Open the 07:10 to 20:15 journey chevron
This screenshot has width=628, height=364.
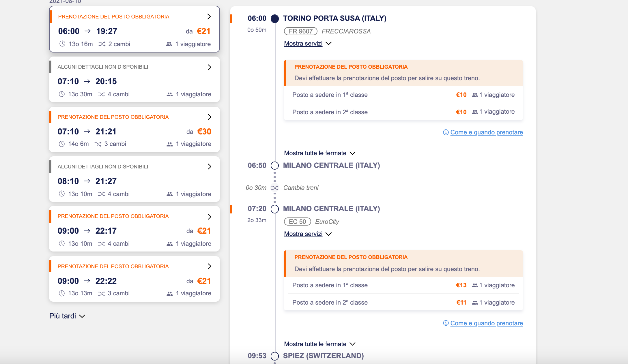click(210, 67)
